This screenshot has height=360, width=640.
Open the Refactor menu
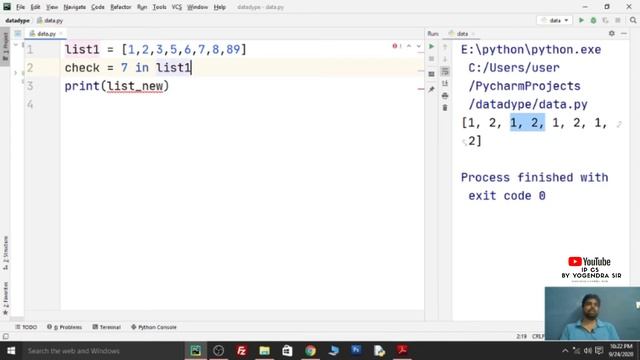[x=121, y=7]
